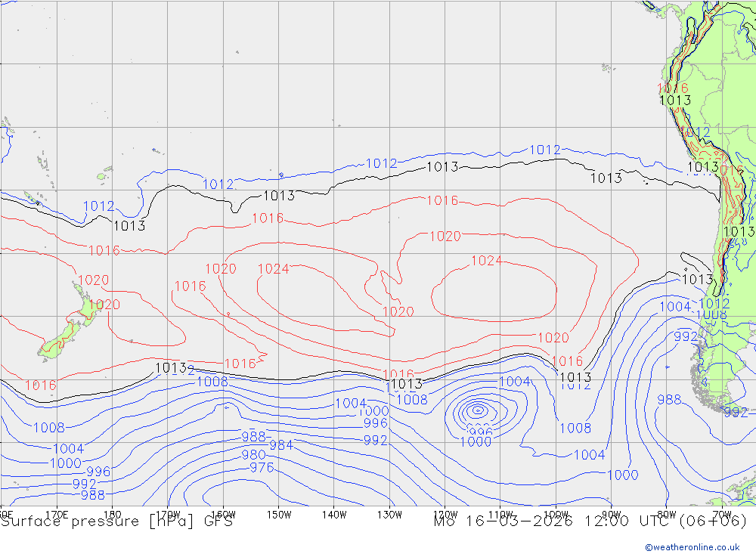
Task: Click the New Zealand South Island landmass
Action: pos(59,340)
